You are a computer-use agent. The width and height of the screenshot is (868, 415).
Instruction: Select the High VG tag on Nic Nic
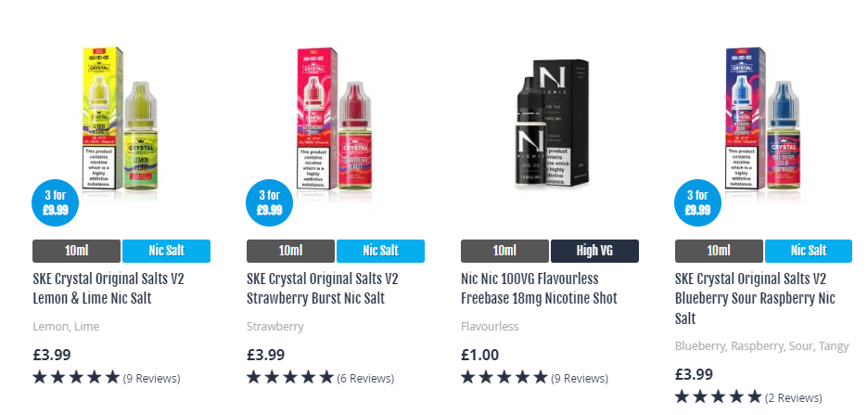(594, 251)
